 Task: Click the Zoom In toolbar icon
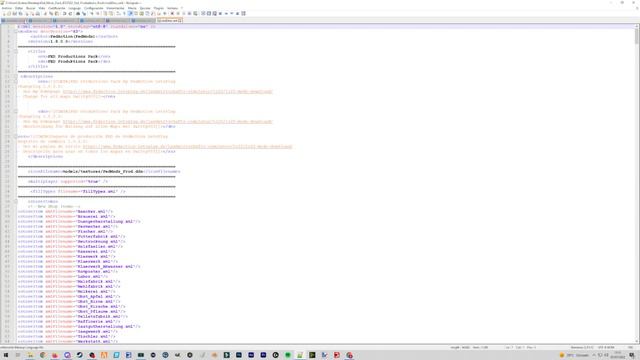pyautogui.click(x=92, y=13)
